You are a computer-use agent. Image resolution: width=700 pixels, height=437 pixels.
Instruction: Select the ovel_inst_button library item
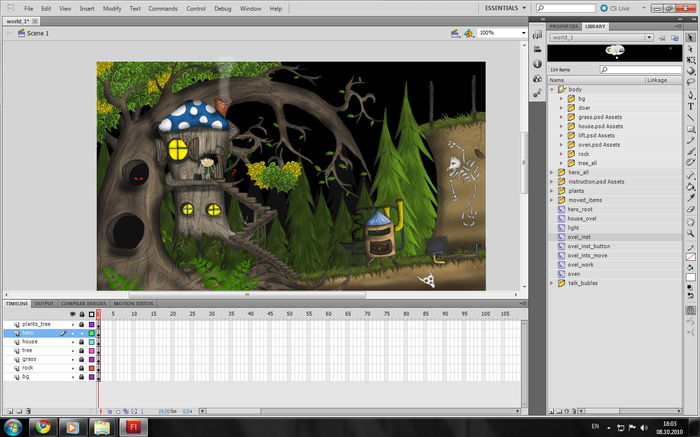(x=588, y=245)
